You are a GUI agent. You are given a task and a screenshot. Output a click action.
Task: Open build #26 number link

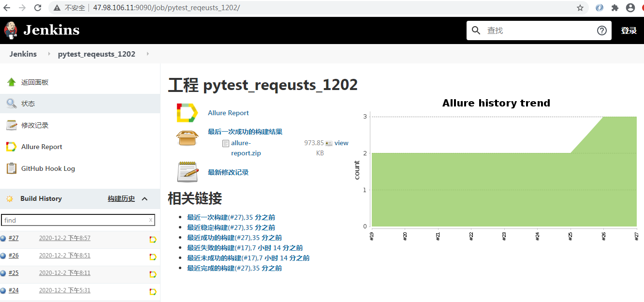click(14, 256)
